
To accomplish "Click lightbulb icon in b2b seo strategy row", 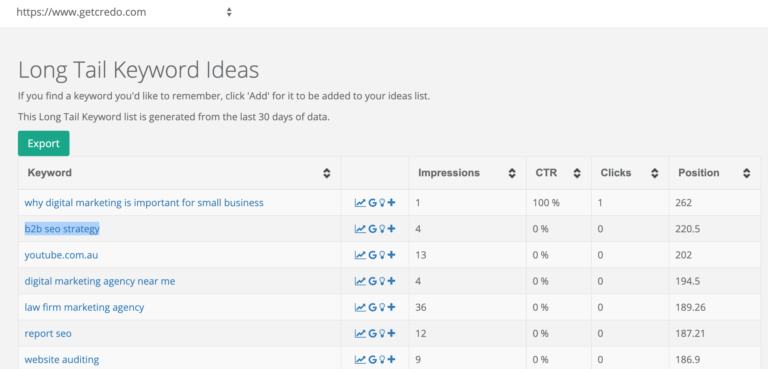I will 382,229.
